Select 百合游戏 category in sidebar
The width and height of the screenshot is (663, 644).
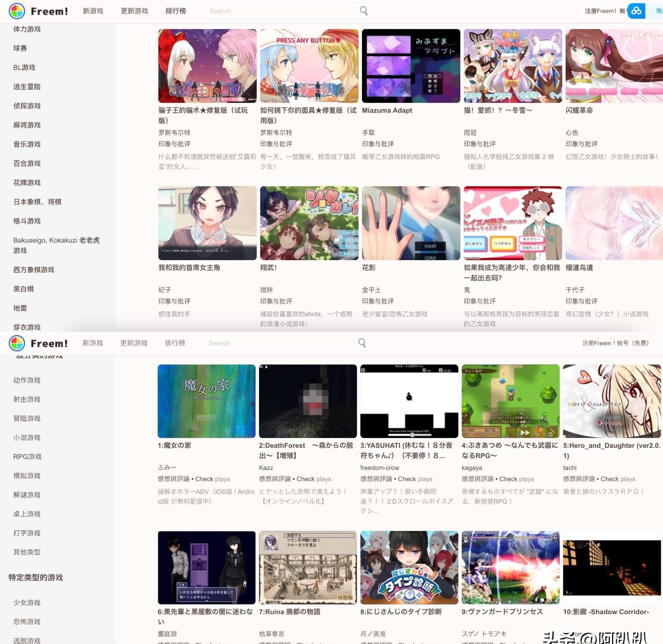coord(27,164)
